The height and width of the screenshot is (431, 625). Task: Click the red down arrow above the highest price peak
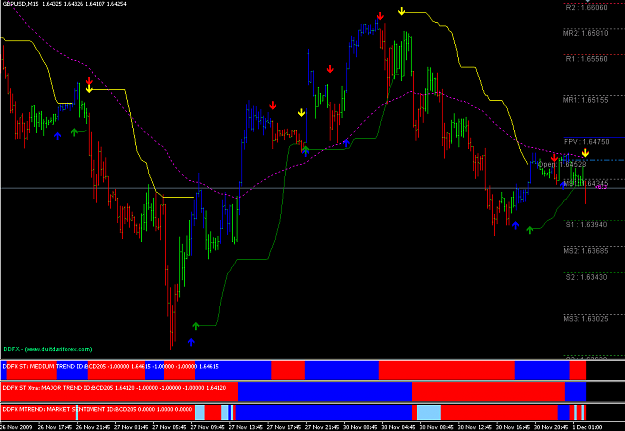(x=380, y=16)
